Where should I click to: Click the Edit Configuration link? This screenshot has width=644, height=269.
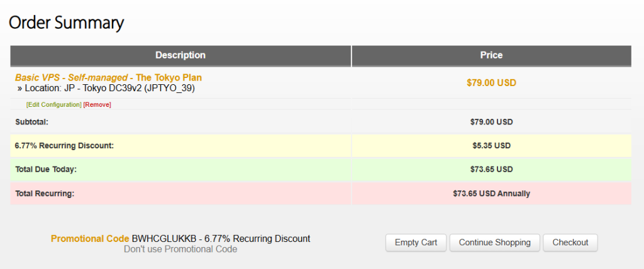click(54, 104)
